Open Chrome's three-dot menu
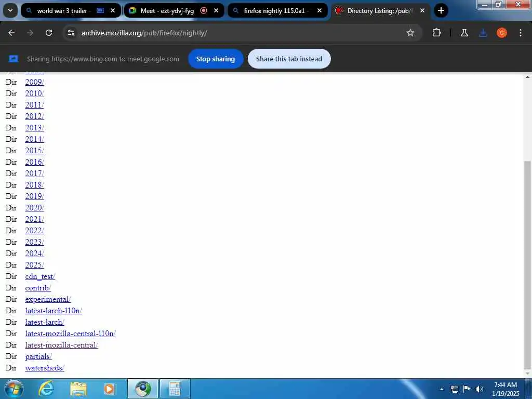 (x=521, y=33)
